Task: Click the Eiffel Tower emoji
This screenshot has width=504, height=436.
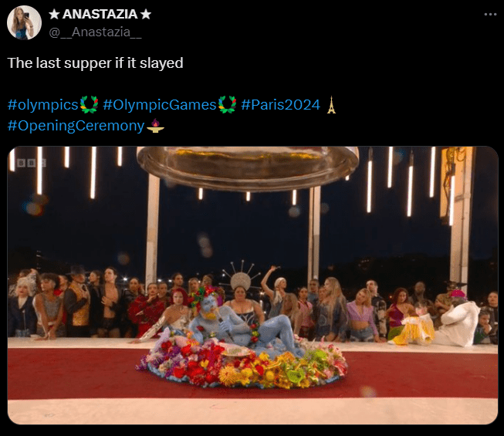Action: pos(331,105)
